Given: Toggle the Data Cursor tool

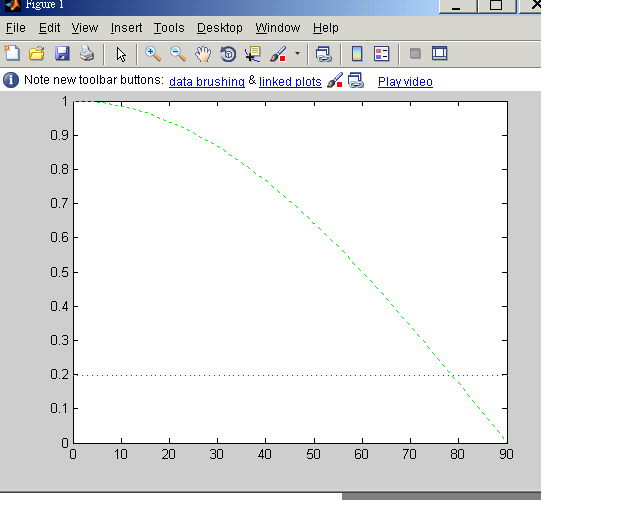Looking at the screenshot, I should point(253,54).
